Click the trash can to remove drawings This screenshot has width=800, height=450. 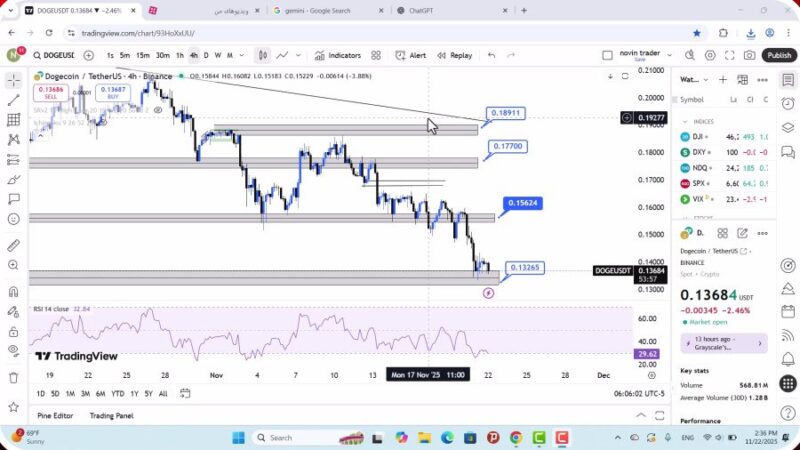point(13,378)
